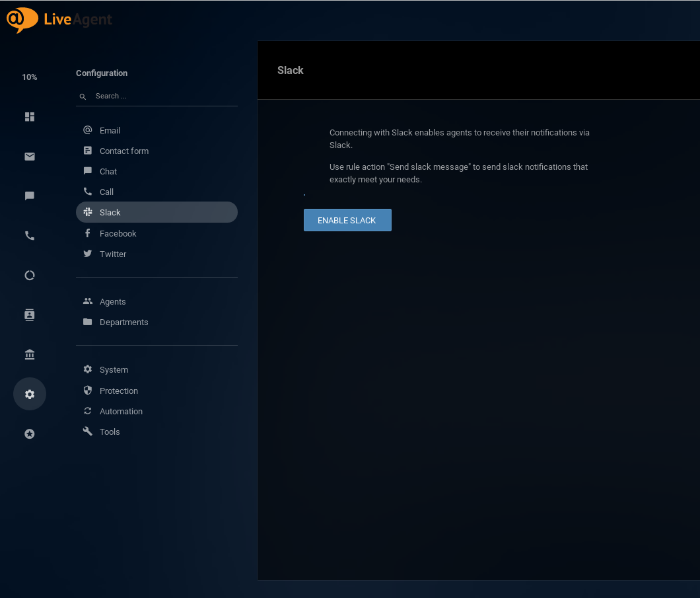Screen dimensions: 700x598
Task: Open System settings
Action: pos(157,370)
